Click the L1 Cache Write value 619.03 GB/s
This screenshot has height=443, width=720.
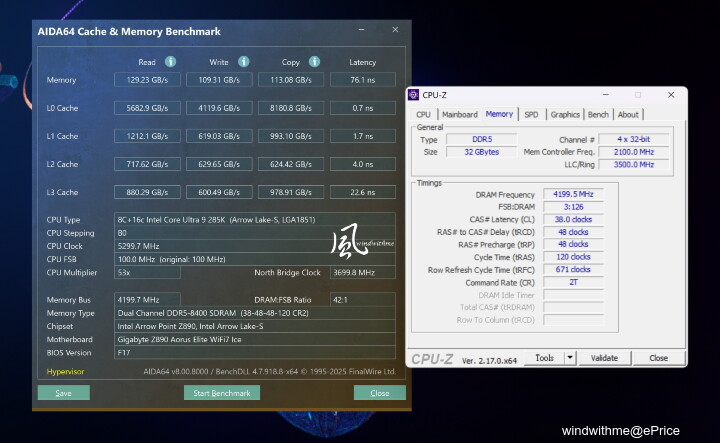coord(219,136)
